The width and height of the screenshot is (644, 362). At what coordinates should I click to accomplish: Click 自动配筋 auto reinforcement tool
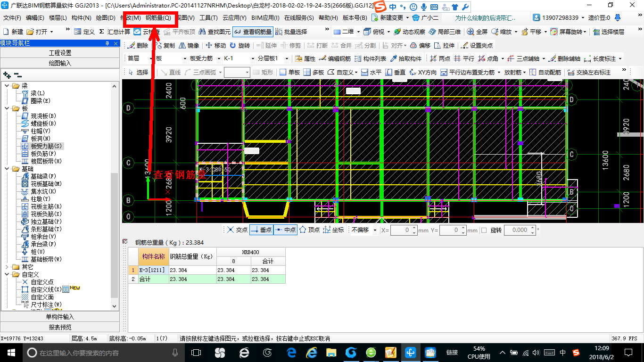545,73
